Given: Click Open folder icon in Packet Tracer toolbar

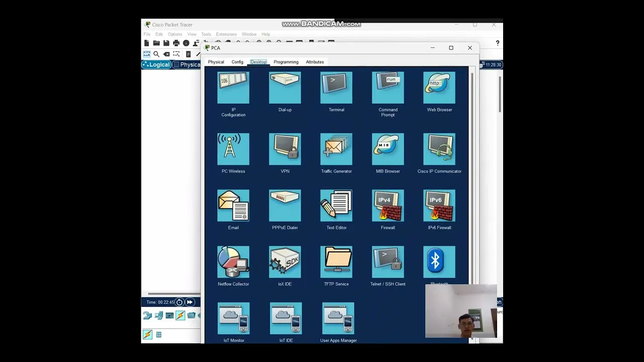Looking at the screenshot, I should coord(156,43).
